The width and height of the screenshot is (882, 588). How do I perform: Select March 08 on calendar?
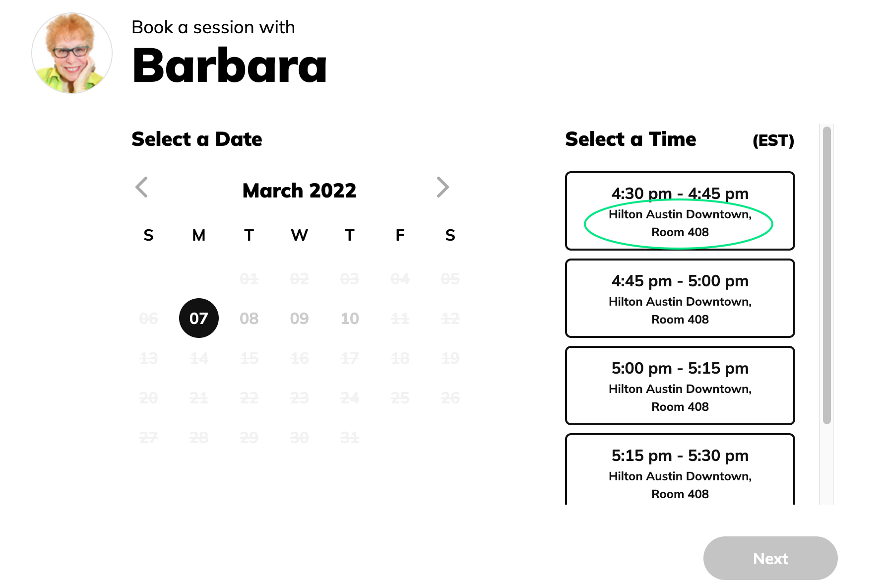click(249, 318)
